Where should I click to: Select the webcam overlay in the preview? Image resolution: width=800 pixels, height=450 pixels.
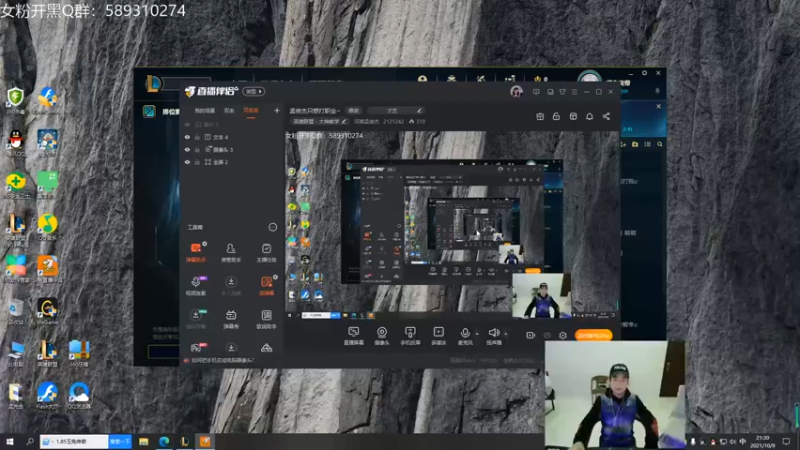coord(541,295)
